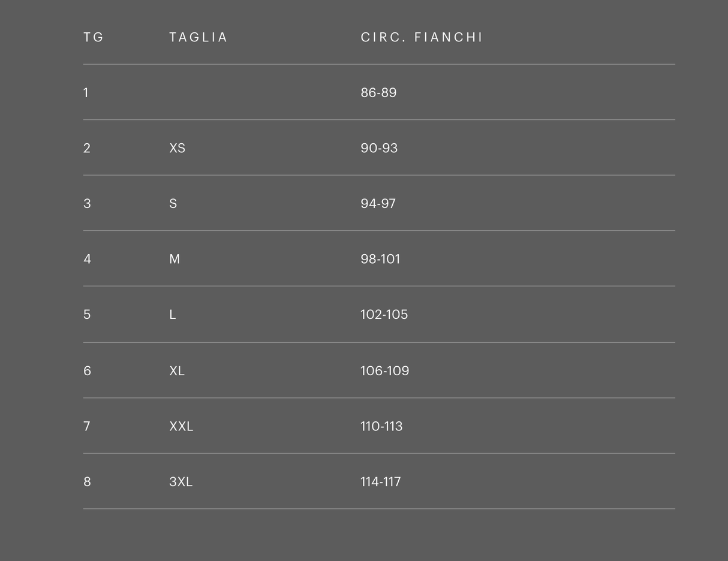Select the XXL size cell

(181, 426)
